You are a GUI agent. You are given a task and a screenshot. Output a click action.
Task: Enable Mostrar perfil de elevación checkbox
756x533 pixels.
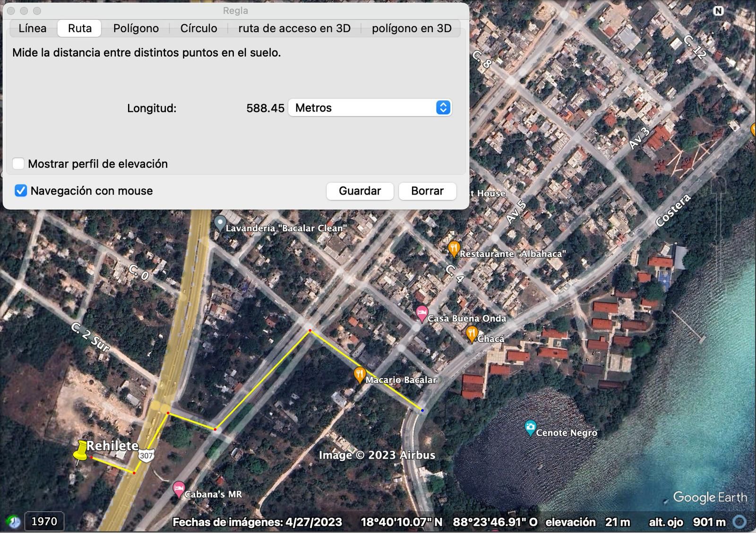pyautogui.click(x=18, y=164)
